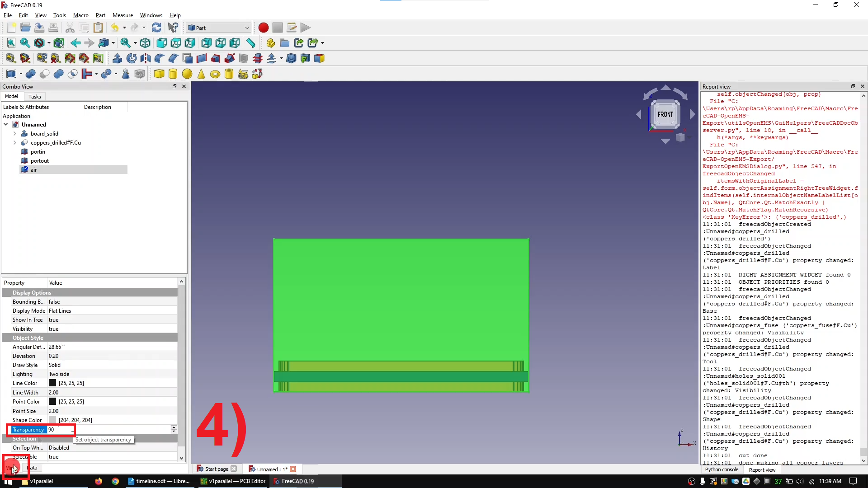
Task: Select the Box primitive tool icon
Action: pyautogui.click(x=159, y=73)
